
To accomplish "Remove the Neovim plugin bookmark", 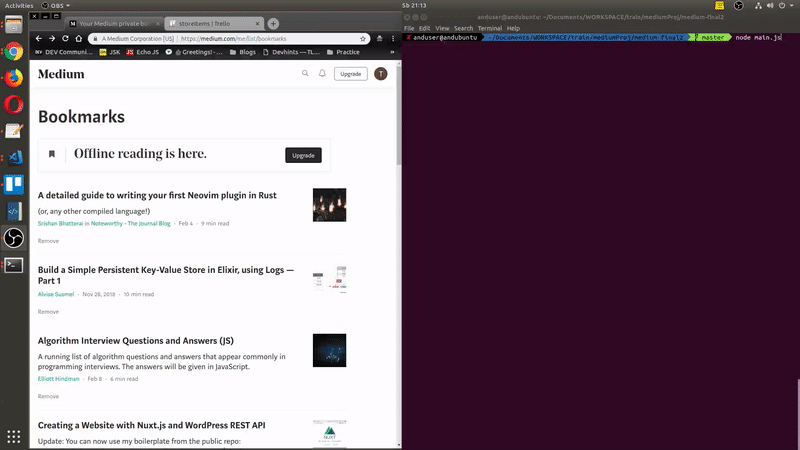I will tap(48, 241).
